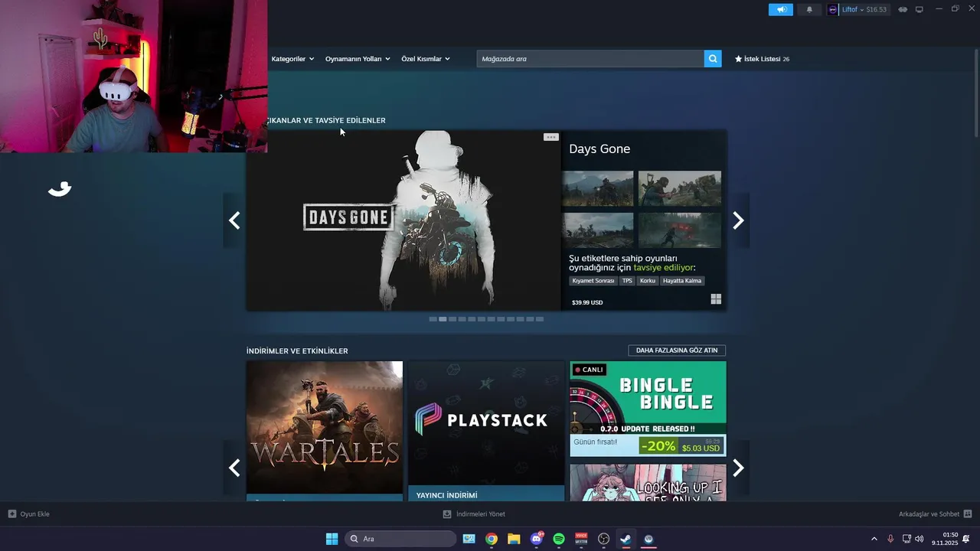This screenshot has width=980, height=551.
Task: Open the Playstack Yayıncı İndirimi capsule
Action: tap(486, 431)
